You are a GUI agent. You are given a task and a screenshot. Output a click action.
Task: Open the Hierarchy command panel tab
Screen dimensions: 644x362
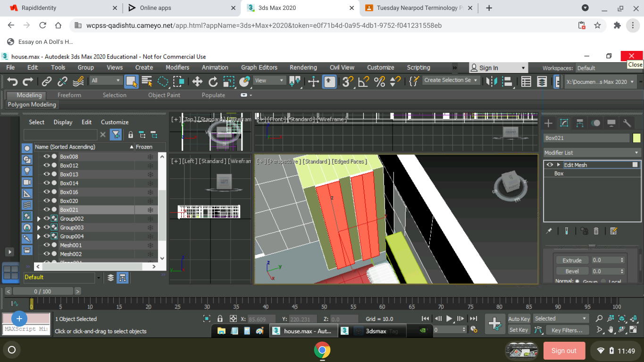(x=580, y=123)
